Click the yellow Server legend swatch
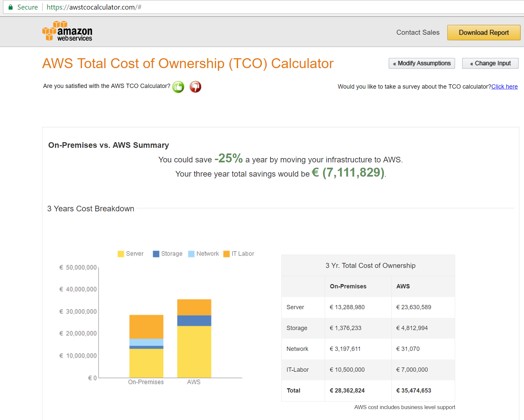 click(x=121, y=254)
